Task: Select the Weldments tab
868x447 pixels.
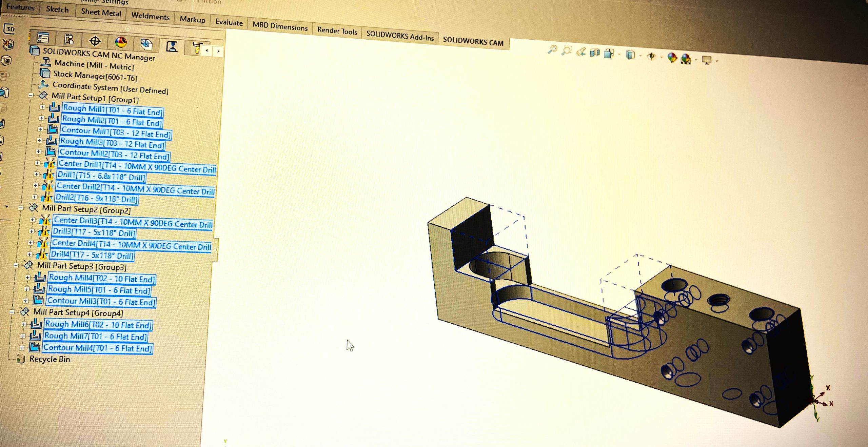Action: (x=150, y=16)
